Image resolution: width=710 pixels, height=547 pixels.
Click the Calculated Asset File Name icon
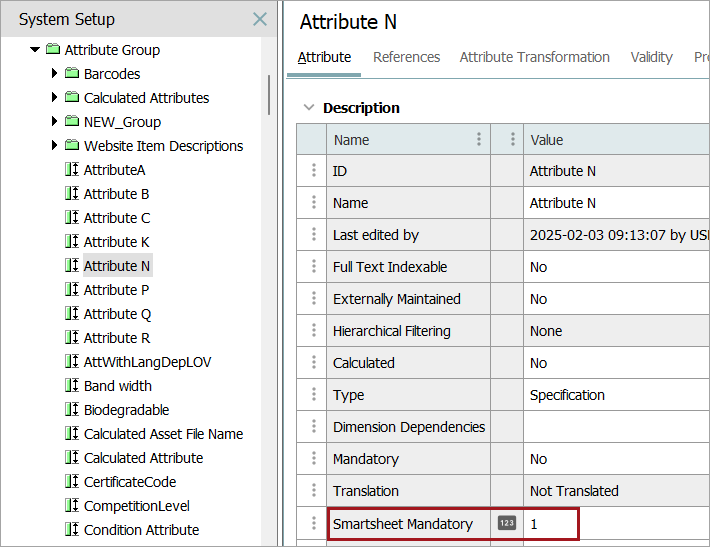72,433
